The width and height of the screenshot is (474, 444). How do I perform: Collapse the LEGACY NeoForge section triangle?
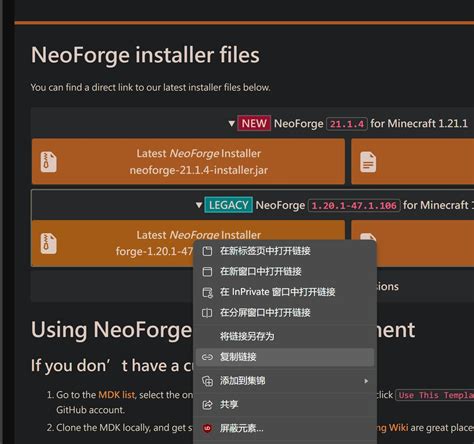coord(199,205)
